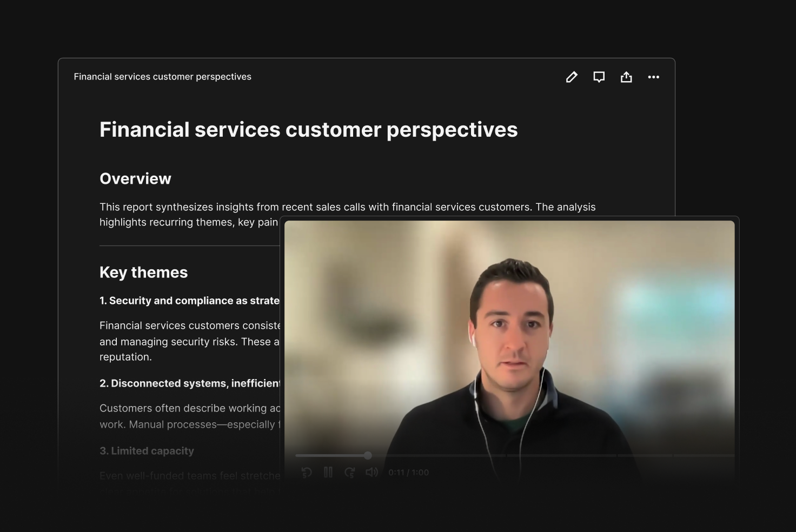The width and height of the screenshot is (796, 532).
Task: Click the unplayed portion of the video timeline
Action: 552,455
